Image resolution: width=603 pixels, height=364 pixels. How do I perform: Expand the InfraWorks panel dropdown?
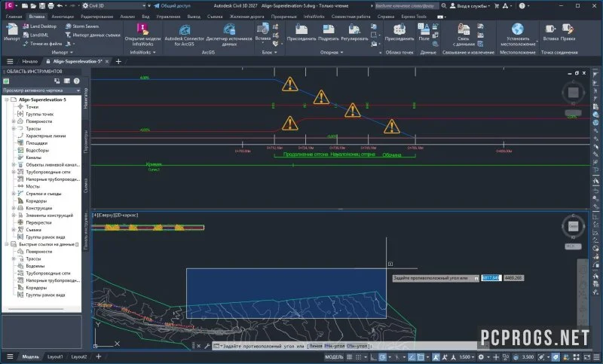(142, 52)
